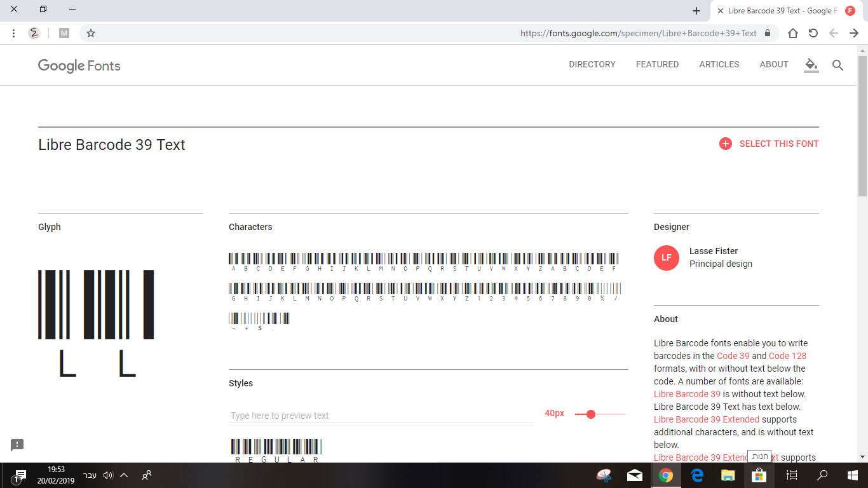Open the Google Fonts search icon
This screenshot has width=868, height=488.
[837, 65]
